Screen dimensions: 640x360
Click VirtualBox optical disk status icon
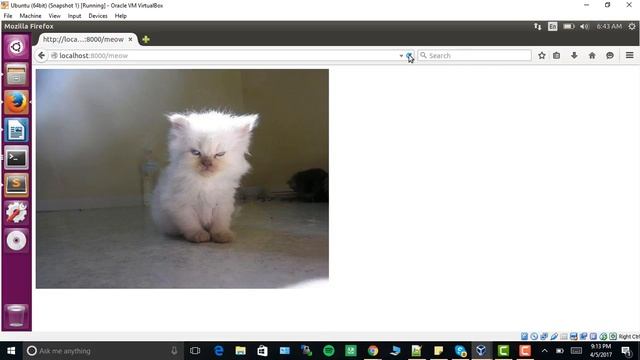(x=534, y=336)
